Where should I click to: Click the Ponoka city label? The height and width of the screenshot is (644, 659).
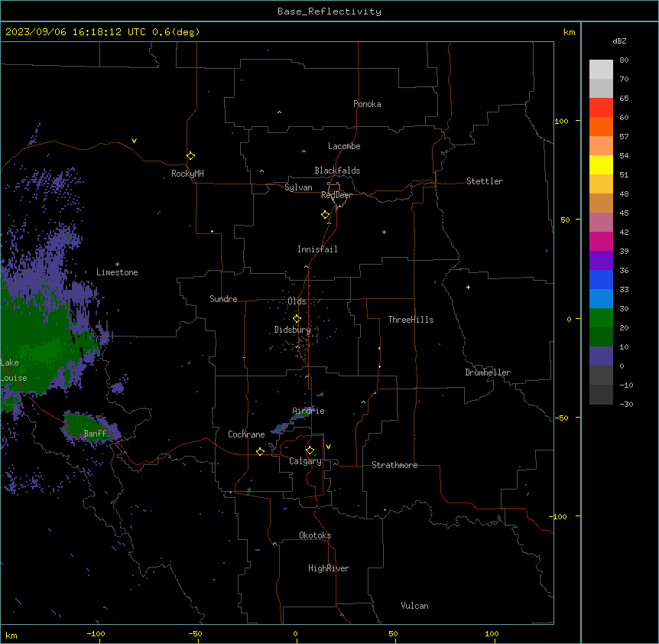[367, 104]
